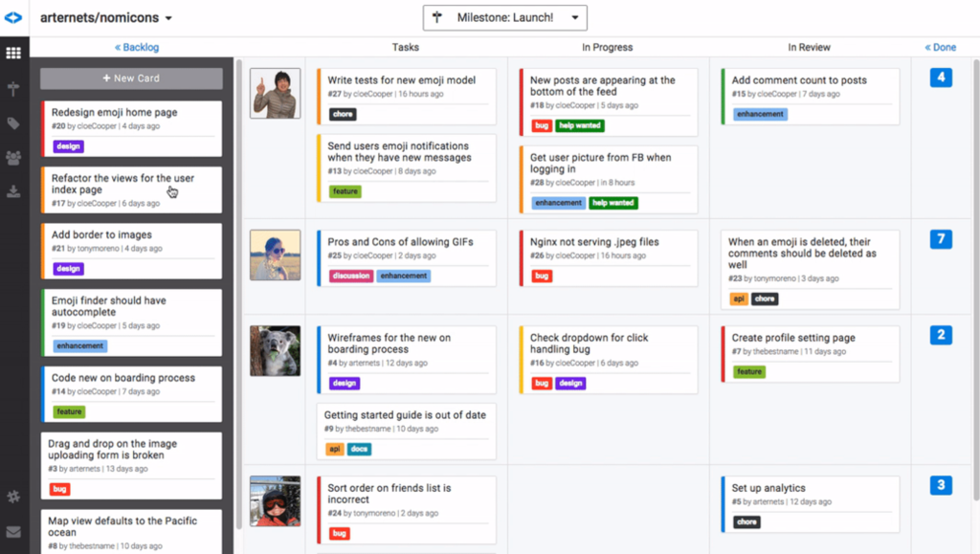Click the enhancement label on Add comment count card
This screenshot has height=554, width=980.
(x=760, y=114)
